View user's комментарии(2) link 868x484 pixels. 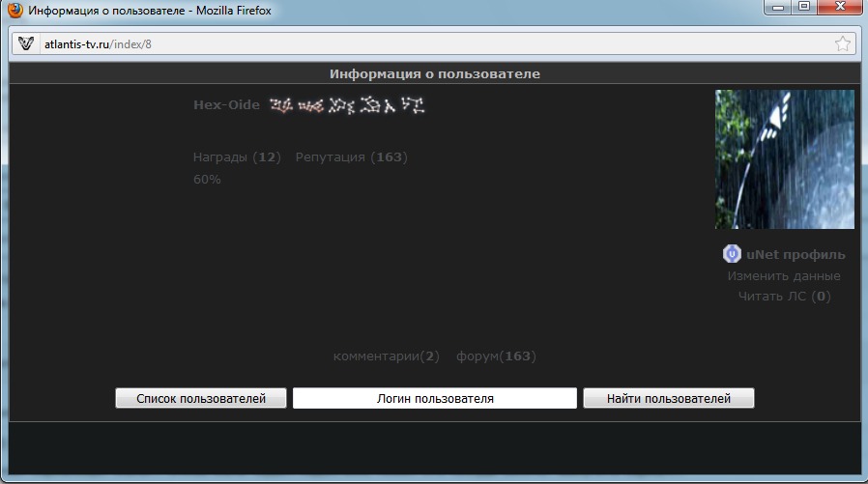coord(386,356)
